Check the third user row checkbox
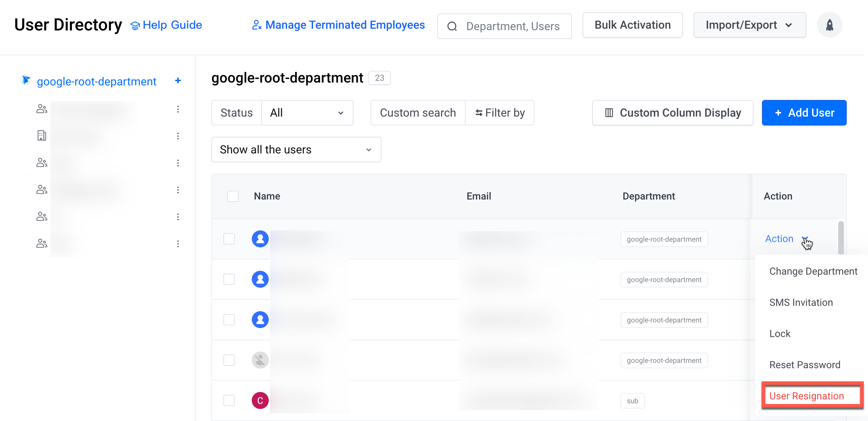This screenshot has height=421, width=868. pos(229,320)
